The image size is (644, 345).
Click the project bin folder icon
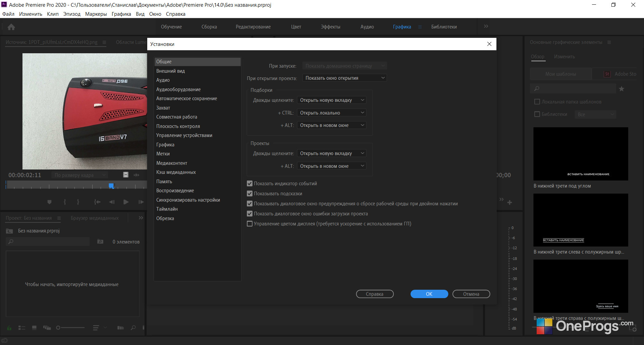pos(9,231)
